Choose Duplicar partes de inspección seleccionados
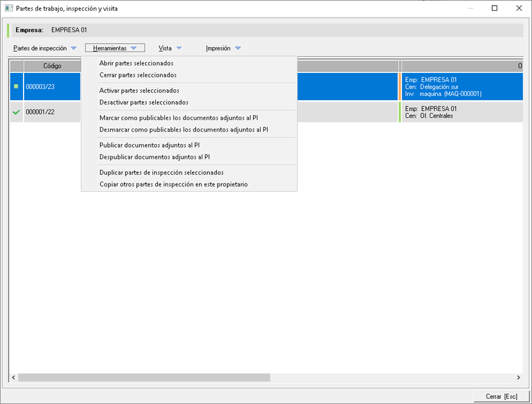Viewport: 532px width, 404px height. coord(161,173)
